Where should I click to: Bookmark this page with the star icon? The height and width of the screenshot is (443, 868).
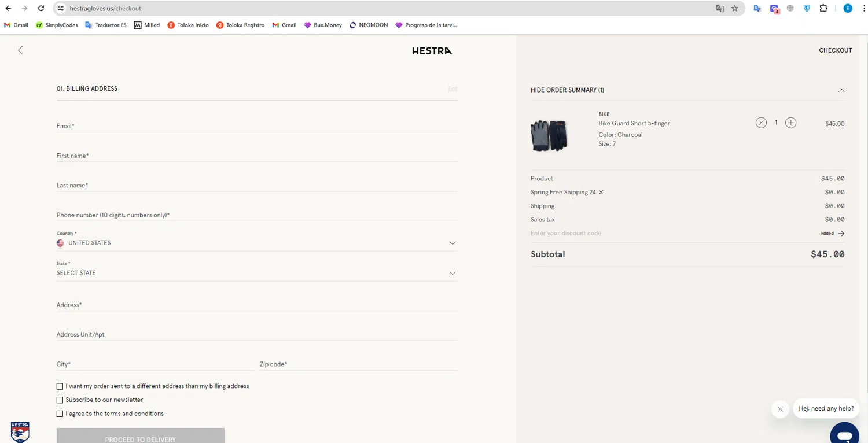coord(735,8)
